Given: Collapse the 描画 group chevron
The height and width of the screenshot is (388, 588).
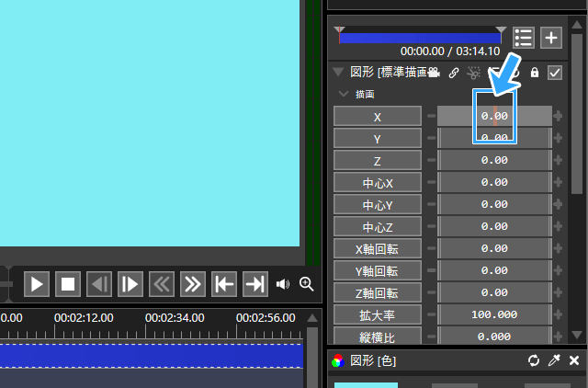Looking at the screenshot, I should (x=343, y=94).
